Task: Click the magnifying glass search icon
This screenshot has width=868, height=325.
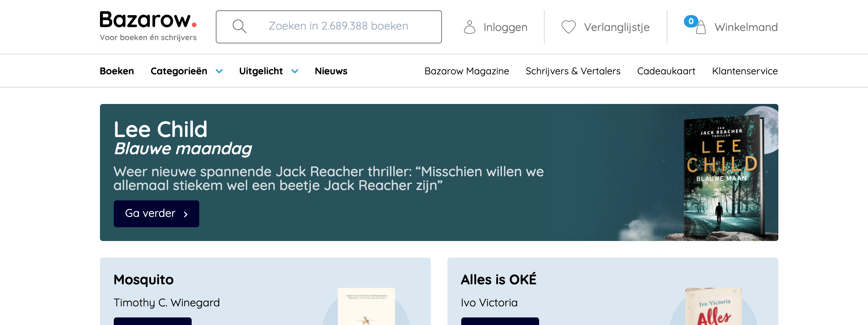Action: 239,27
